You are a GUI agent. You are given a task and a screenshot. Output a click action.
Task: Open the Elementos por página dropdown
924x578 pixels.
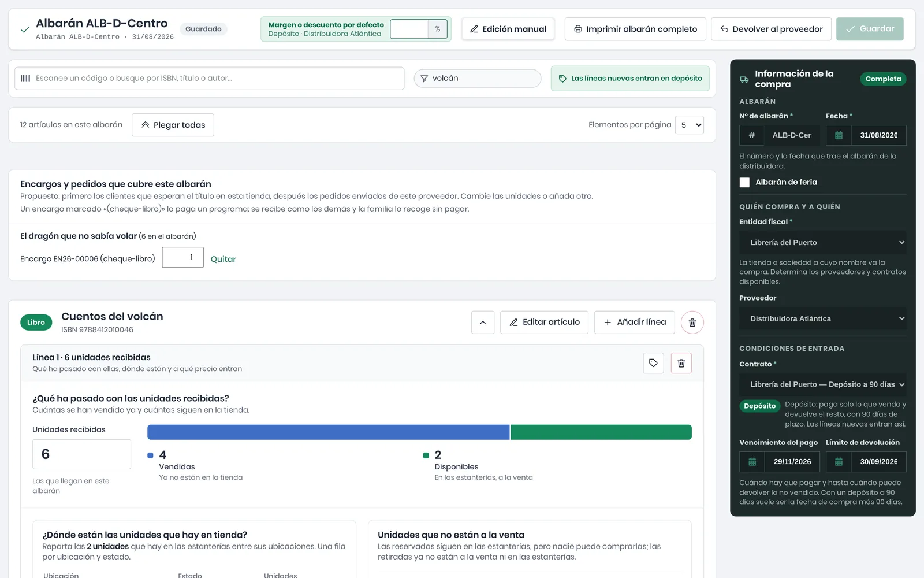690,125
